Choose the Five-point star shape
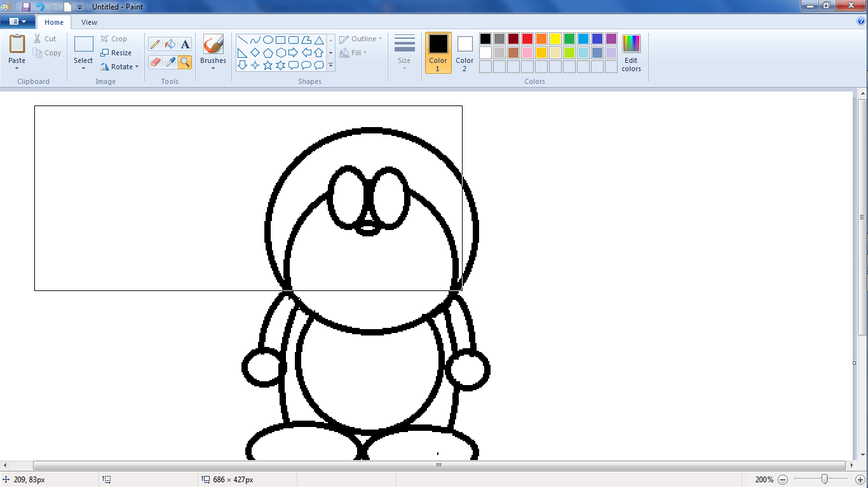The width and height of the screenshot is (868, 488). (x=268, y=65)
